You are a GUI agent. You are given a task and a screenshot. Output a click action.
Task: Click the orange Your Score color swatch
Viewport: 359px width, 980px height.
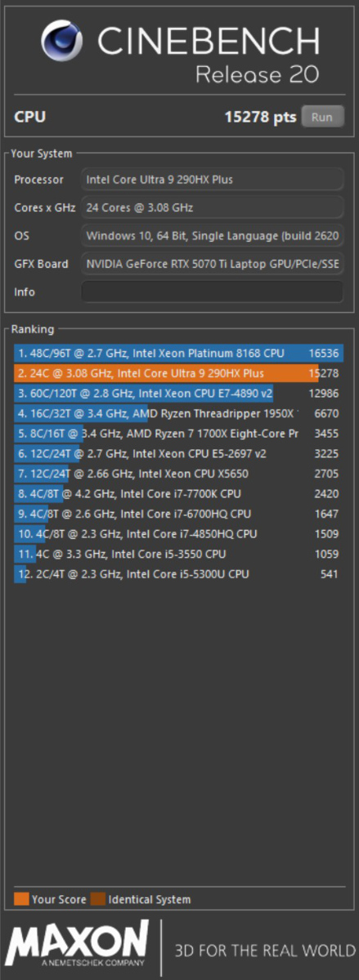(x=22, y=899)
